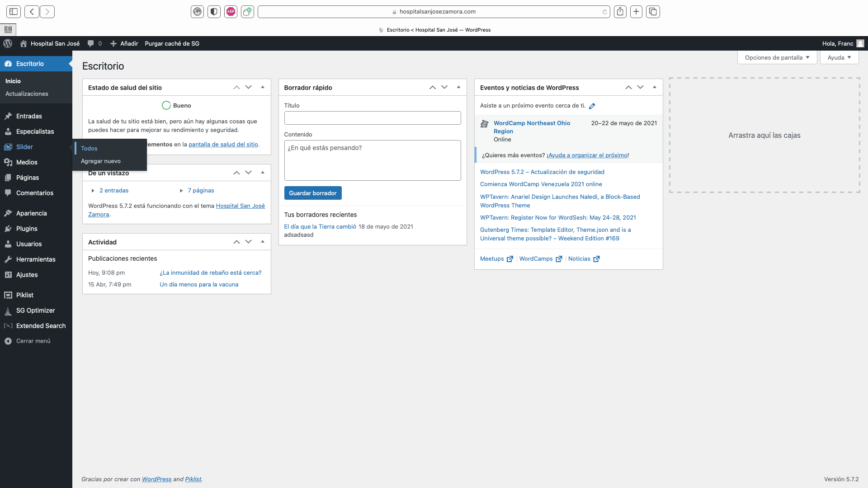Click the Plugins plug icon
868x488 pixels.
click(x=8, y=229)
